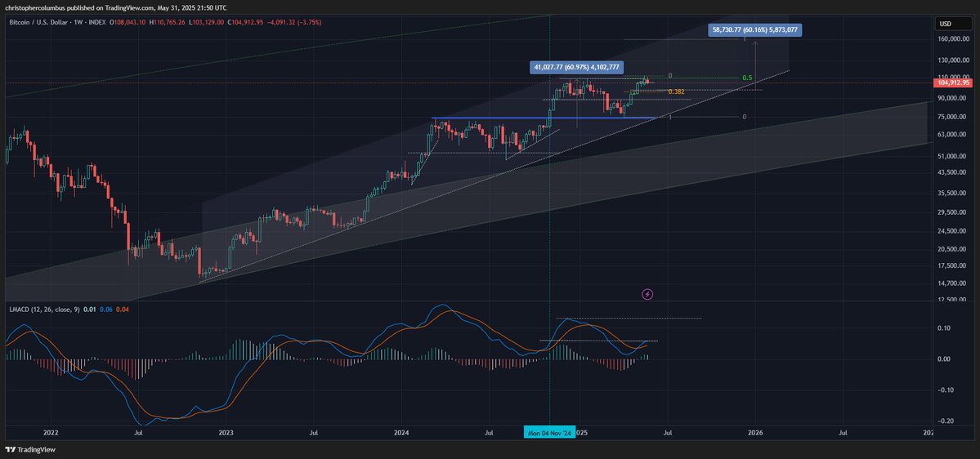Click the Mon 04 Nov '24 date marker

click(x=549, y=431)
